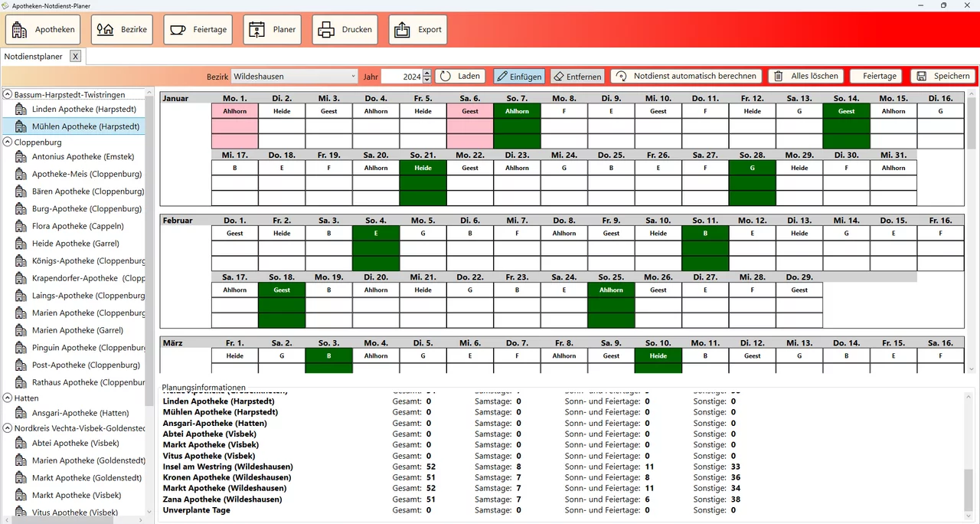Open the Planer section
The width and height of the screenshot is (980, 524).
(272, 30)
